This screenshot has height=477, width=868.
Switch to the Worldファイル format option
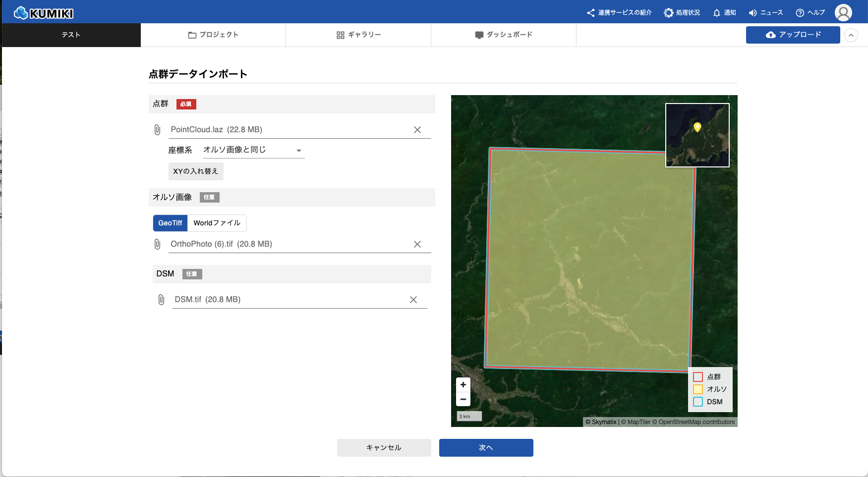point(217,223)
